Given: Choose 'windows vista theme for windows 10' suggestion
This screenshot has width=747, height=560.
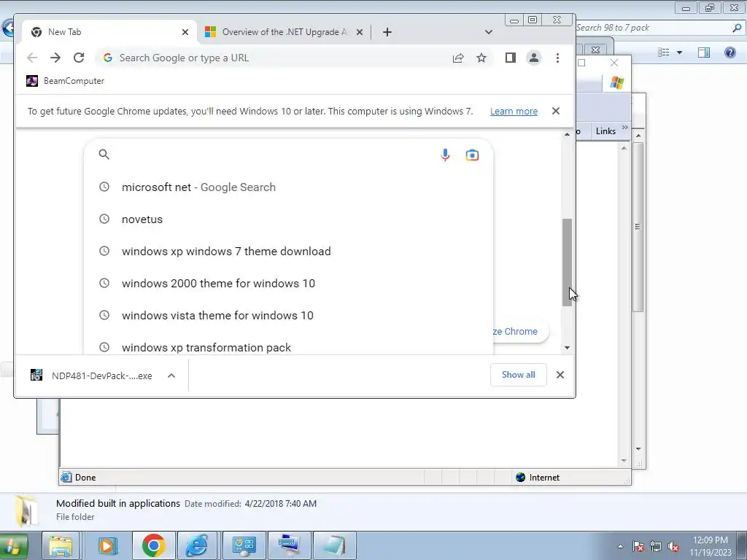Looking at the screenshot, I should (288, 315).
